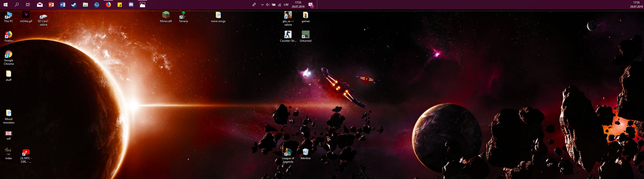The width and height of the screenshot is (644, 179).
Task: Open Action Center notifications icon
Action: point(311,4)
